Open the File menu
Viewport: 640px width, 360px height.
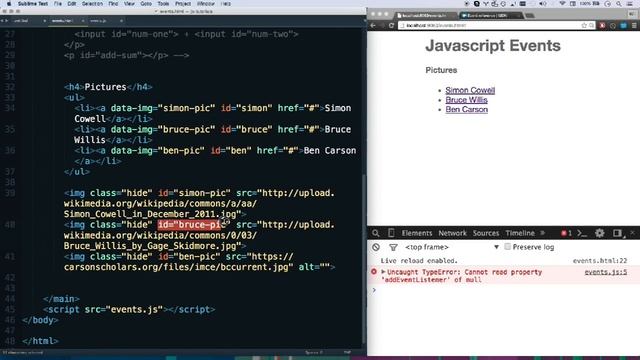point(58,4)
